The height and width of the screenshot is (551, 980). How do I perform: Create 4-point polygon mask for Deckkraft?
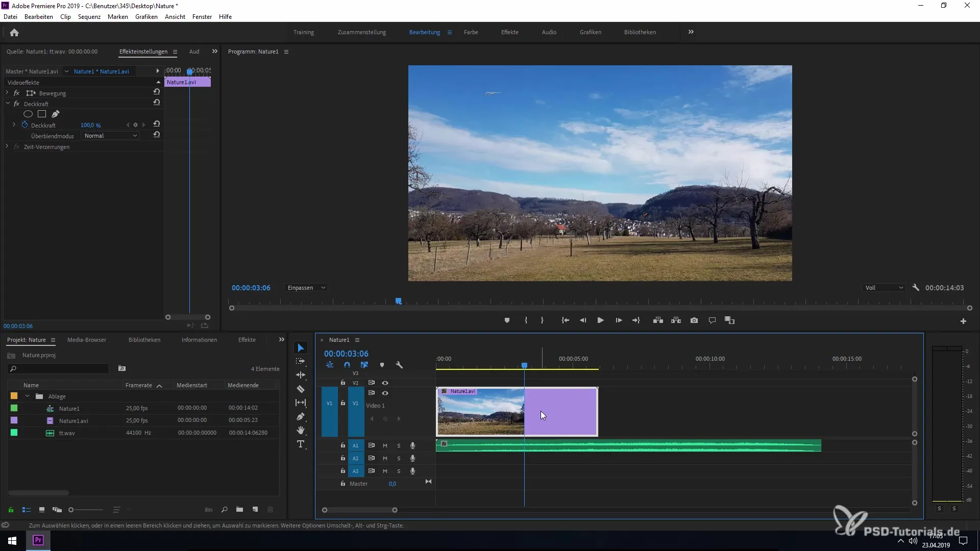42,114
